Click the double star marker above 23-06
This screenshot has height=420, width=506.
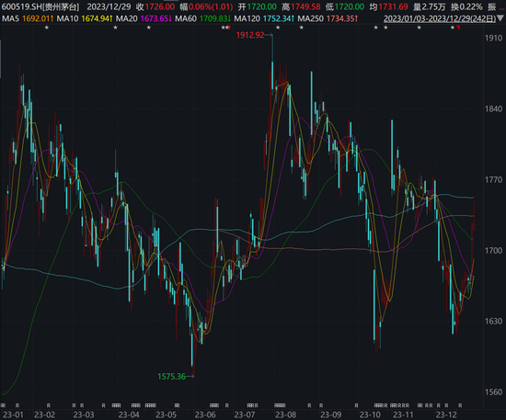(x=224, y=28)
